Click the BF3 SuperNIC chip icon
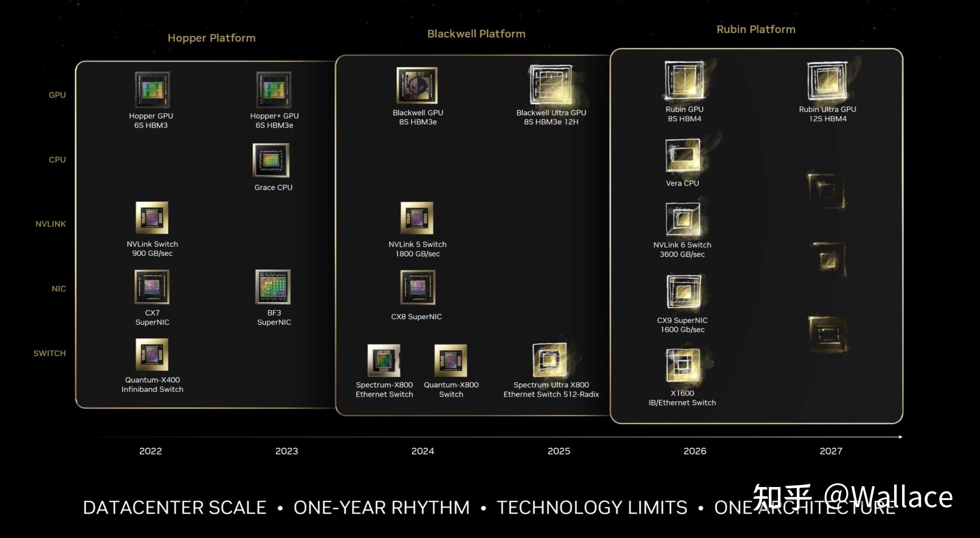Screen dimensions: 980x538 pyautogui.click(x=273, y=287)
